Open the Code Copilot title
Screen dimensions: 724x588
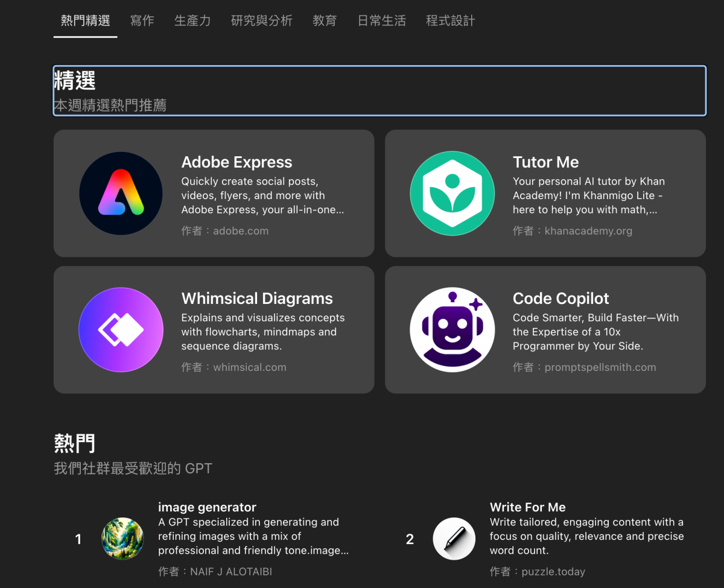coord(560,299)
